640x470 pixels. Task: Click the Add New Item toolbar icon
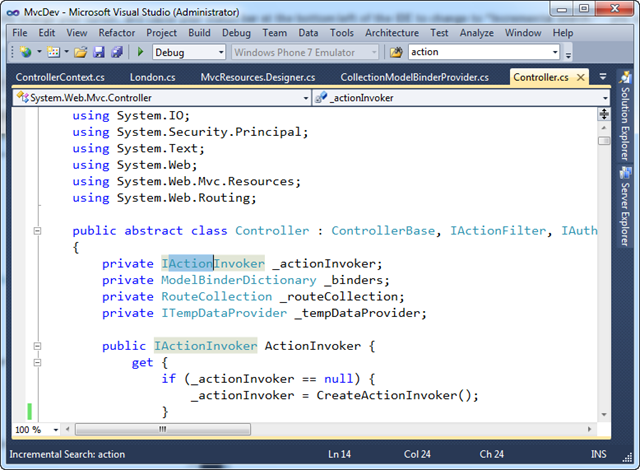[x=53, y=52]
